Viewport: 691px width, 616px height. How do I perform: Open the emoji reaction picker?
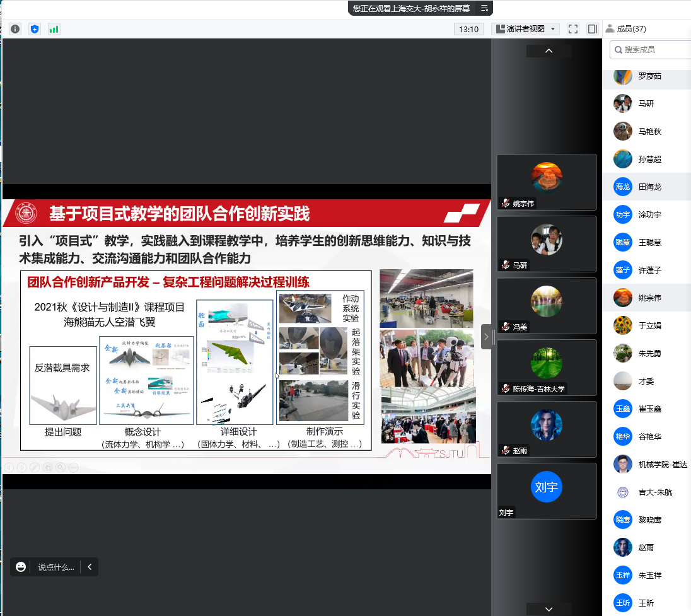[x=21, y=567]
